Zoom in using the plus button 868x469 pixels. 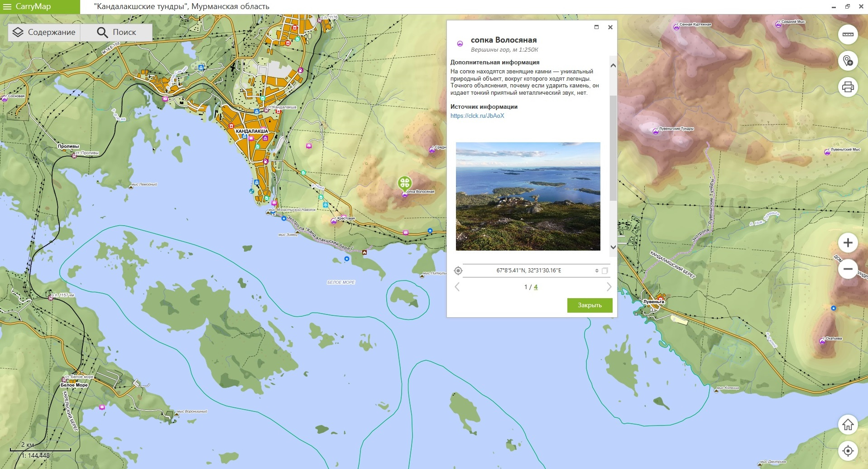(848, 243)
